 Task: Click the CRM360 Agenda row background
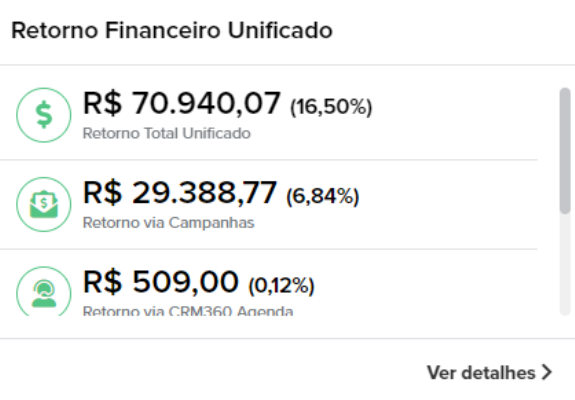(269, 283)
